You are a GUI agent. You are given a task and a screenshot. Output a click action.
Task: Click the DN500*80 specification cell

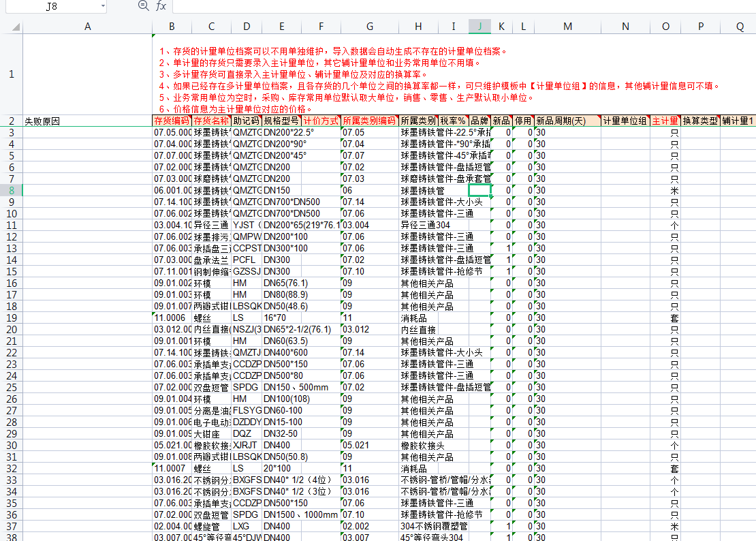[281, 376]
